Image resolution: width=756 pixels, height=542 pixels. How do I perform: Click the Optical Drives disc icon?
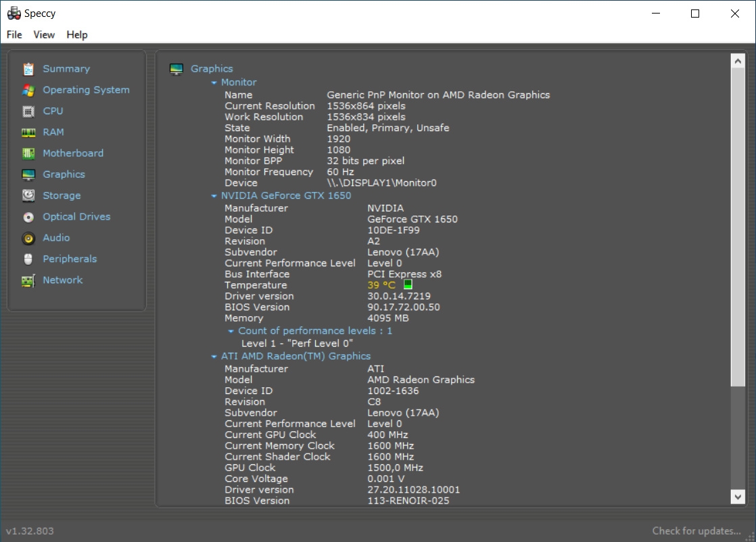pos(28,218)
